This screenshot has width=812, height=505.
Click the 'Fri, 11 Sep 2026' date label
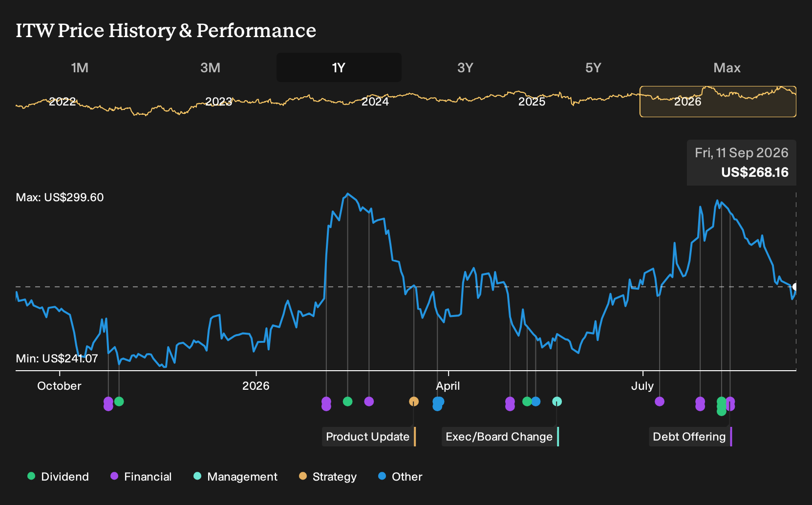click(x=742, y=153)
